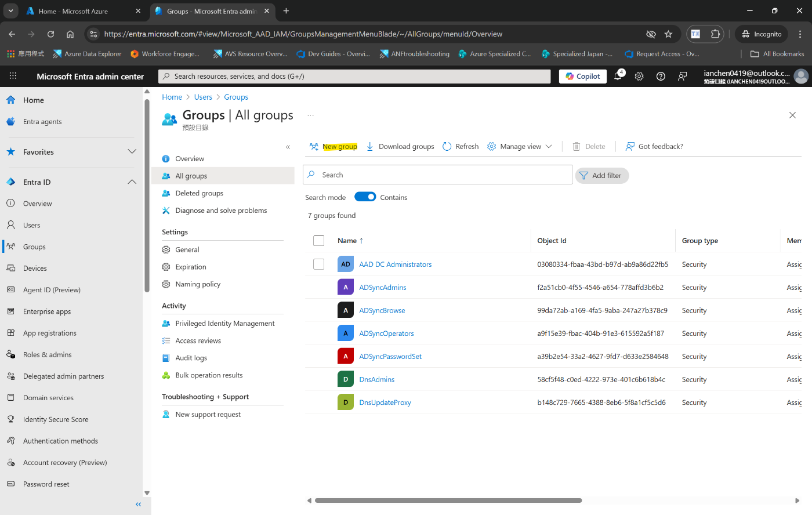812x515 pixels.
Task: Open Delegated admin partners
Action: click(63, 376)
